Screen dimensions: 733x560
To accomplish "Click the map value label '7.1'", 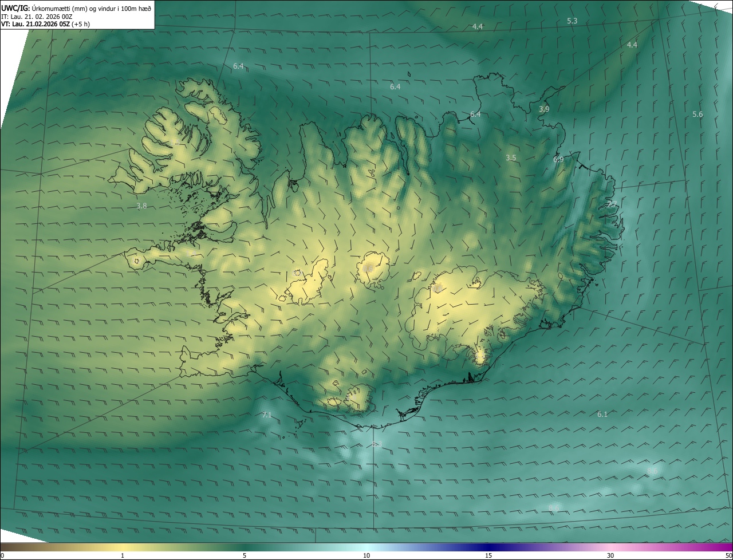I will click(x=267, y=415).
